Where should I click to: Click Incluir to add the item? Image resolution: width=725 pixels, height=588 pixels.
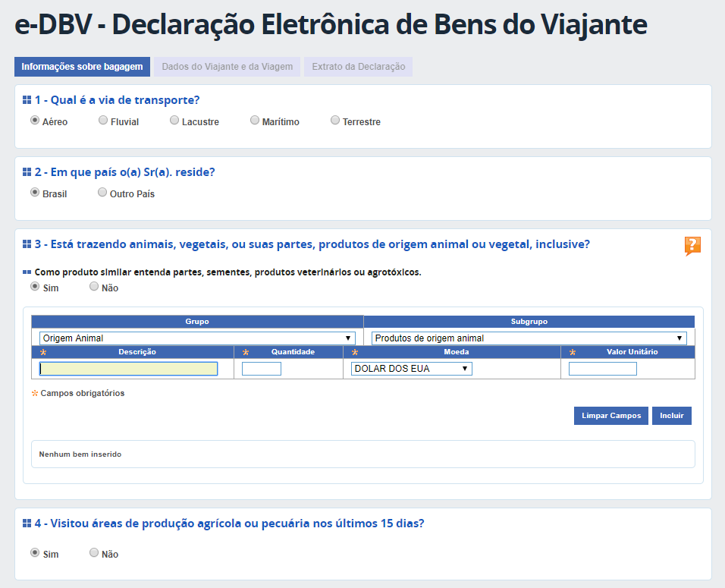tap(672, 416)
